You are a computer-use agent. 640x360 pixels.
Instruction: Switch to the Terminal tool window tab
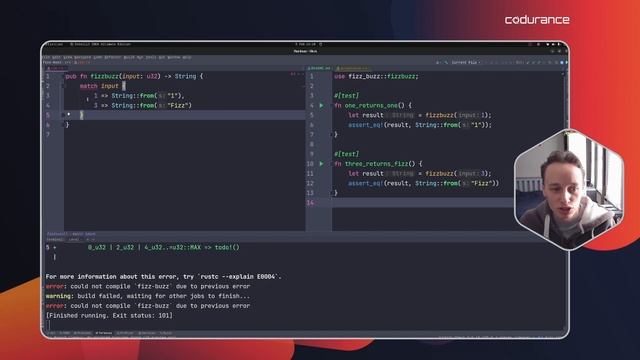click(x=103, y=333)
